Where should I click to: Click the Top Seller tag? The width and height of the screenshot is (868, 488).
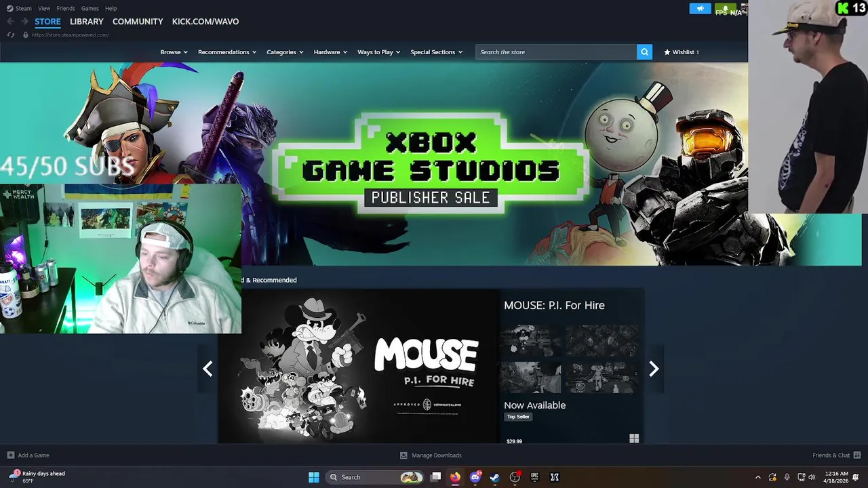point(518,417)
